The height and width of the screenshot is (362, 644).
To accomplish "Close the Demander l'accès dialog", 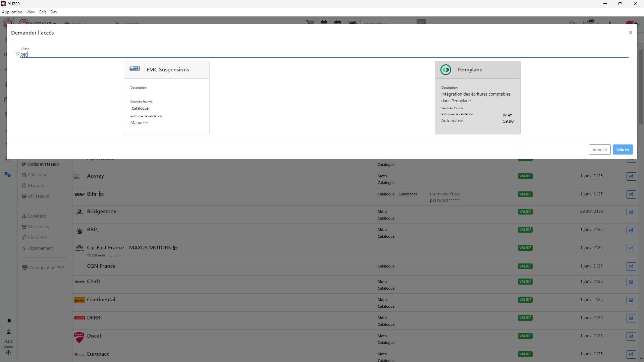I will (630, 33).
